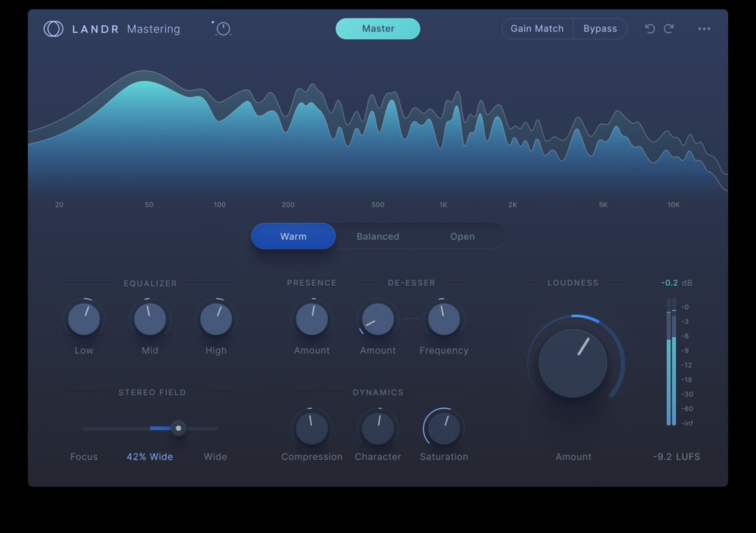The image size is (756, 533).
Task: Toggle Gain Match on
Action: pos(537,29)
